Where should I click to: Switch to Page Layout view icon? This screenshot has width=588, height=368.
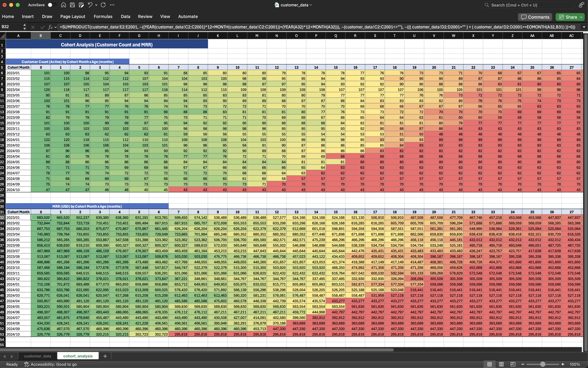click(x=501, y=364)
